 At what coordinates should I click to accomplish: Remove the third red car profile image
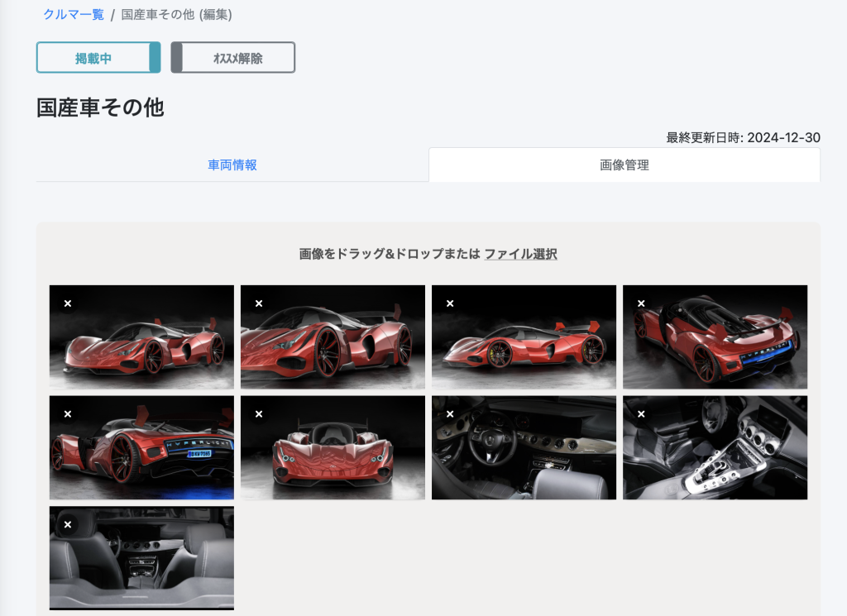[x=450, y=303]
